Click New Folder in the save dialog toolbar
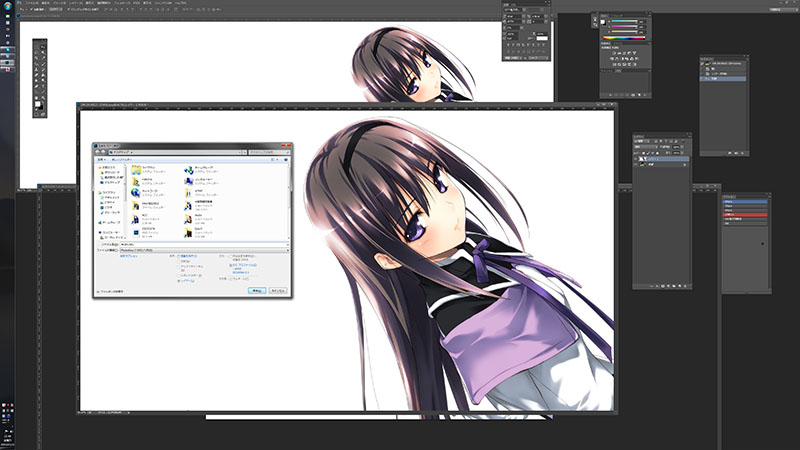 click(x=122, y=160)
